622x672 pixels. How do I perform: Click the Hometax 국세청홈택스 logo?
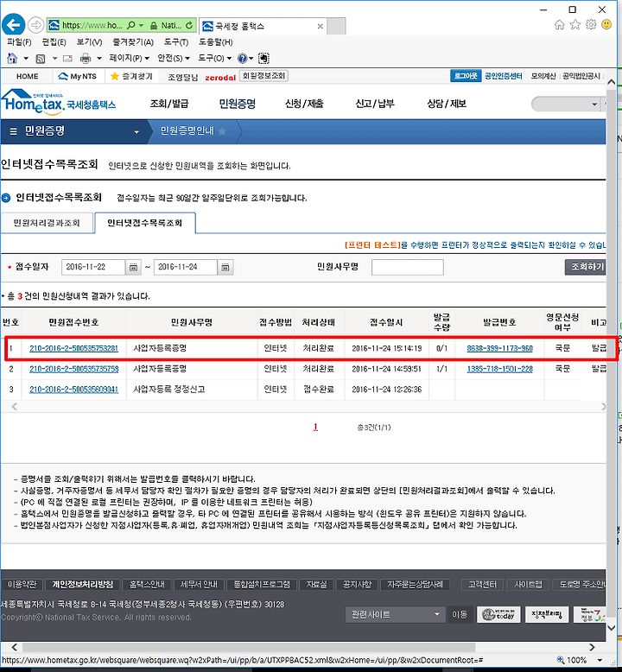click(x=58, y=102)
